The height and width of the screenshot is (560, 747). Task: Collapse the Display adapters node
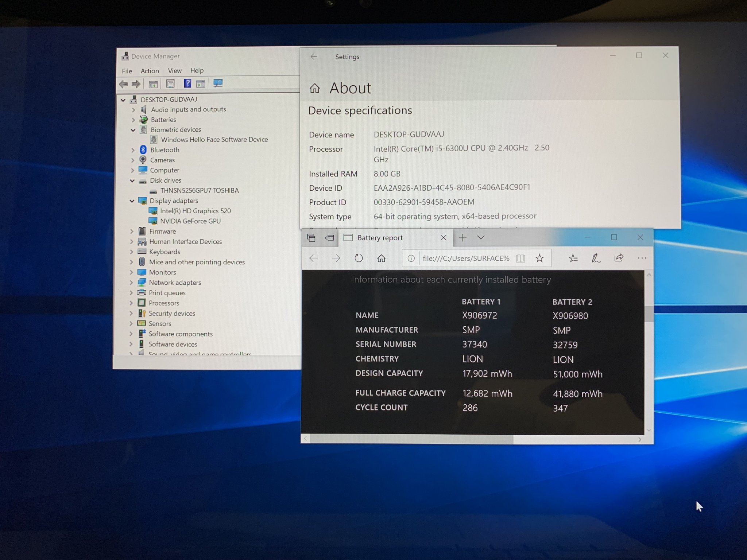coord(132,201)
